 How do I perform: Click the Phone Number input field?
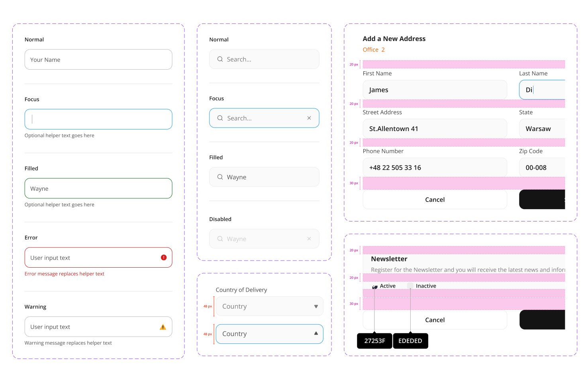[x=435, y=167]
